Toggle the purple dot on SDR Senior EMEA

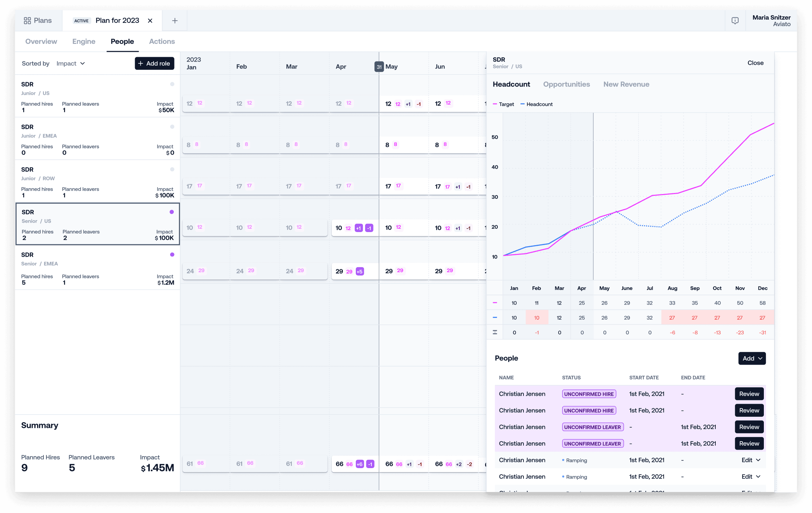click(x=172, y=255)
